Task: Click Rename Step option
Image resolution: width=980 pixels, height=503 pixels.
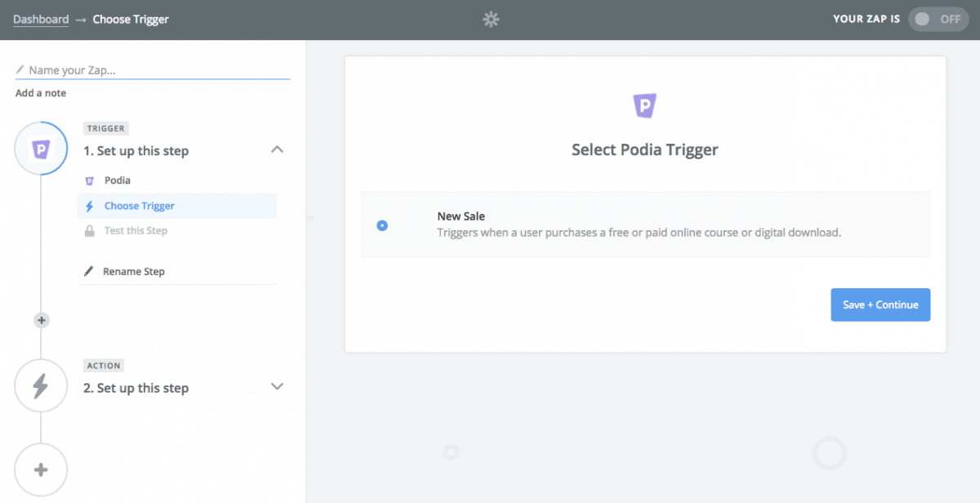Action: point(133,271)
